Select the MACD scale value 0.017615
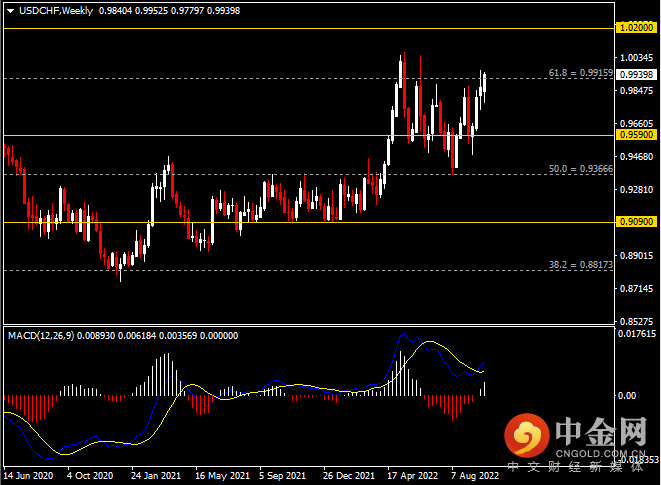Screen dimensions: 661x485 coord(637,334)
